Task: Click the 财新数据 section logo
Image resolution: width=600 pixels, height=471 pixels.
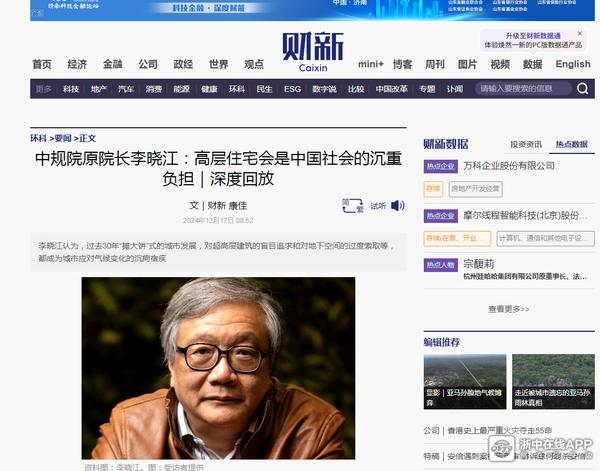Action: tap(445, 143)
